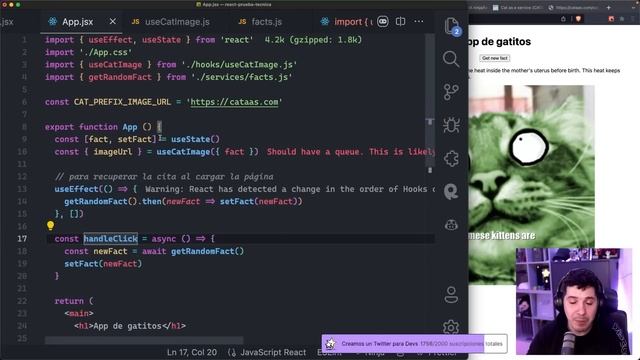The image size is (640, 360).
Task: Open the Explorer view in the activity bar
Action: coord(451,26)
